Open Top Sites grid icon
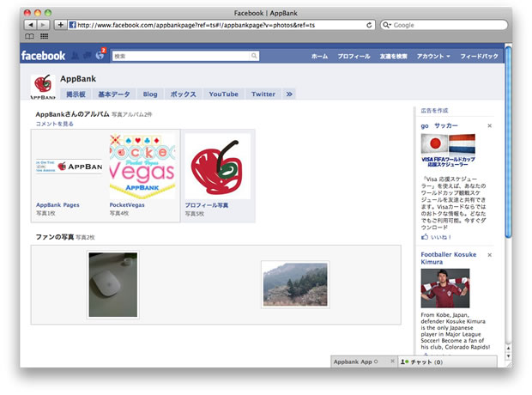532x395 pixels. [x=44, y=36]
